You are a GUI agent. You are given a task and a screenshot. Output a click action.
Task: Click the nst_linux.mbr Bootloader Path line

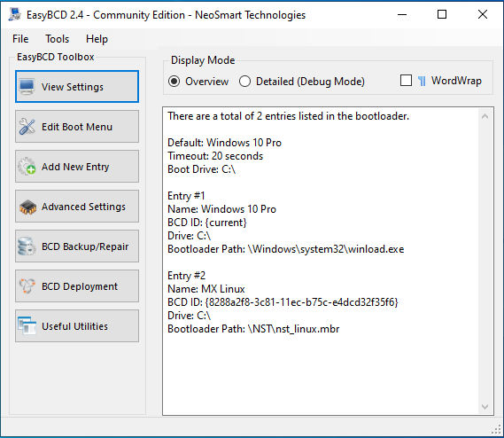(253, 329)
